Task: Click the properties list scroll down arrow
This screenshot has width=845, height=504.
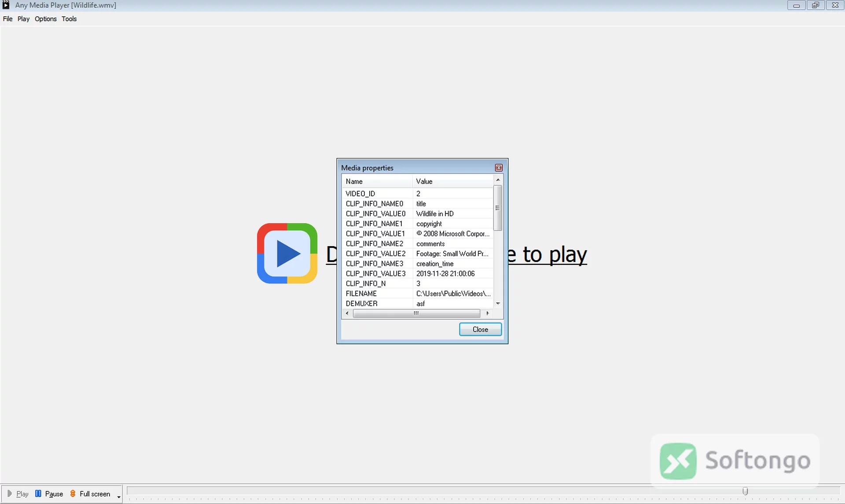Action: pyautogui.click(x=498, y=304)
